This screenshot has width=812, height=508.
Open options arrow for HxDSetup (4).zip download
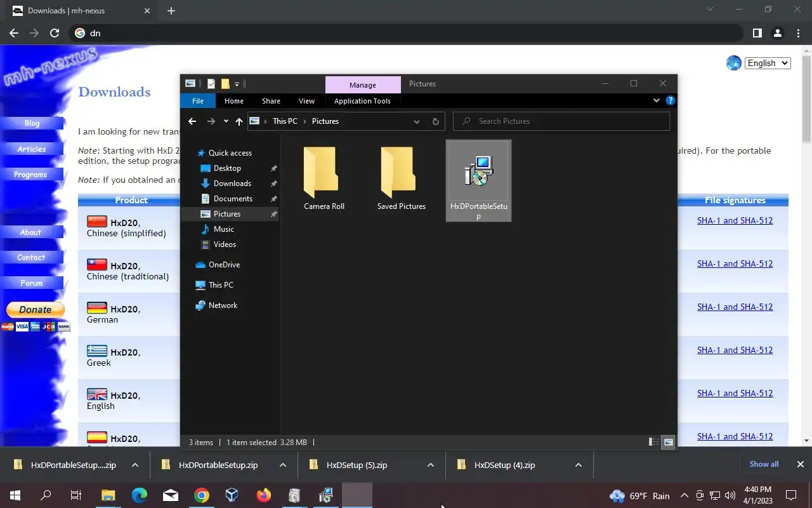[x=579, y=465]
